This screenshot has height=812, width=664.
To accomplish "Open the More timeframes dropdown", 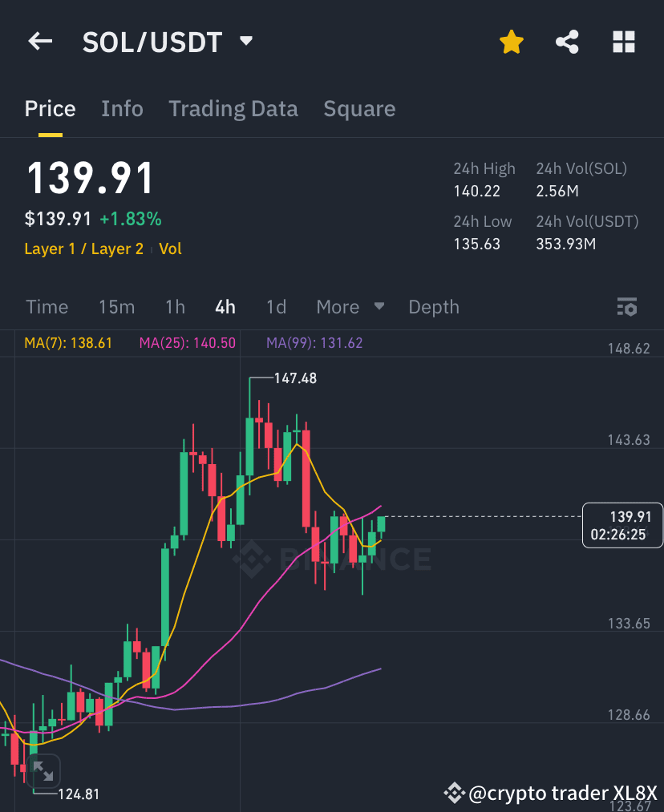I will pyautogui.click(x=350, y=307).
